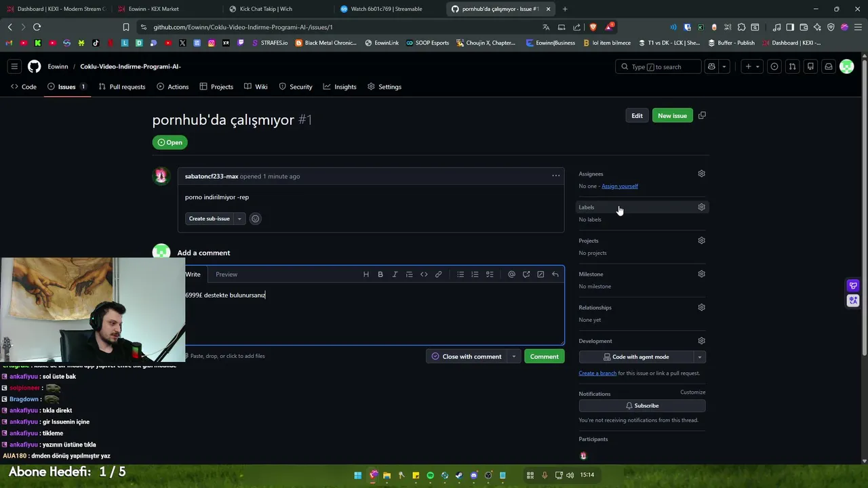Image resolution: width=868 pixels, height=488 pixels.
Task: Open pull requests shortcut icon in header
Action: click(792, 66)
